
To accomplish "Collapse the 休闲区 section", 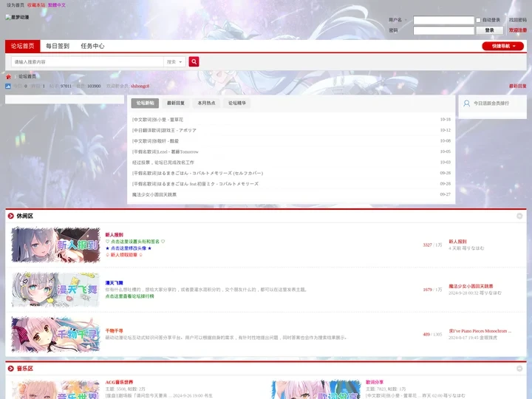I will point(519,216).
